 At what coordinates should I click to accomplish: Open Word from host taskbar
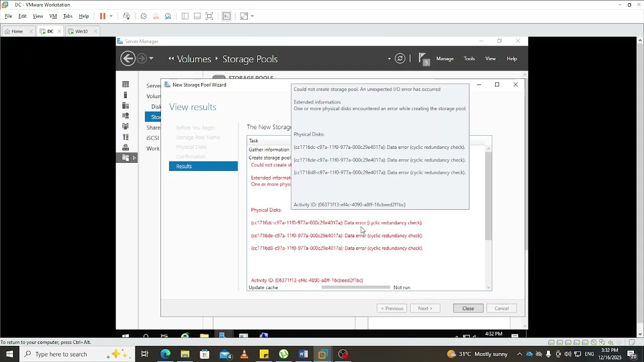click(303, 354)
